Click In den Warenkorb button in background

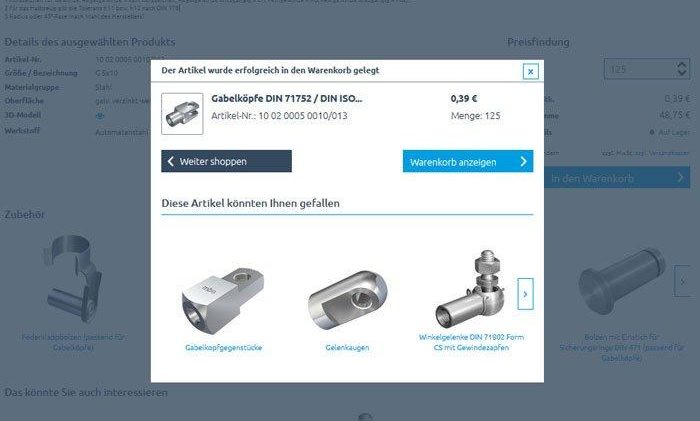coord(617,178)
